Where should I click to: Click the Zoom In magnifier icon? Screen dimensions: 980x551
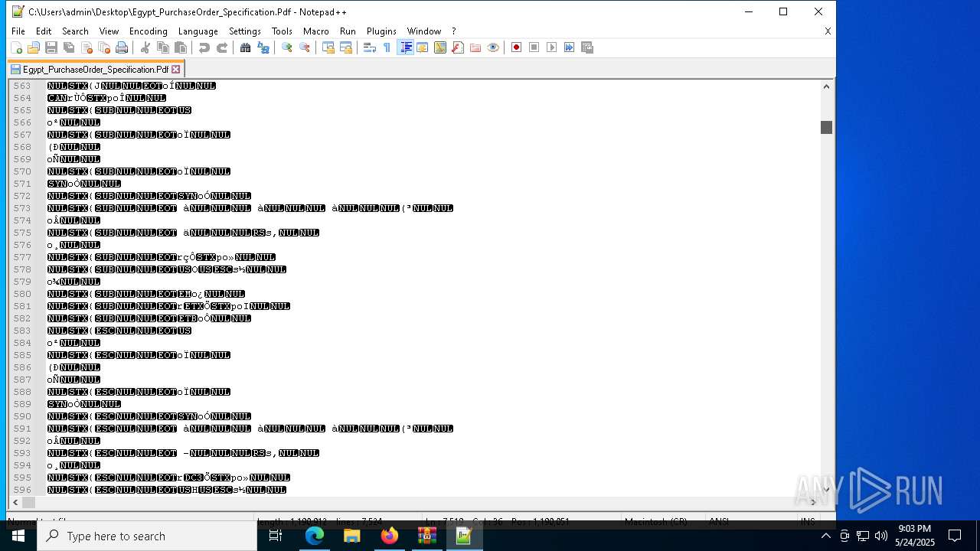pos(287,47)
